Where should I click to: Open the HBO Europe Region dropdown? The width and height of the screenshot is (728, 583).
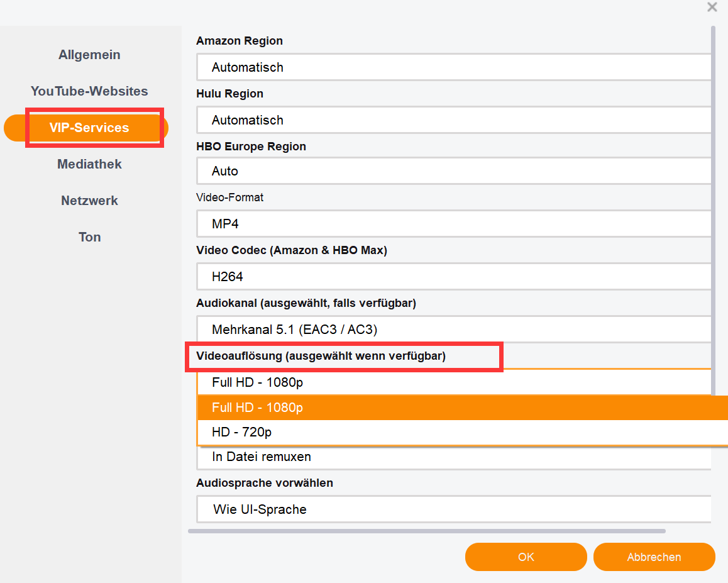(454, 171)
